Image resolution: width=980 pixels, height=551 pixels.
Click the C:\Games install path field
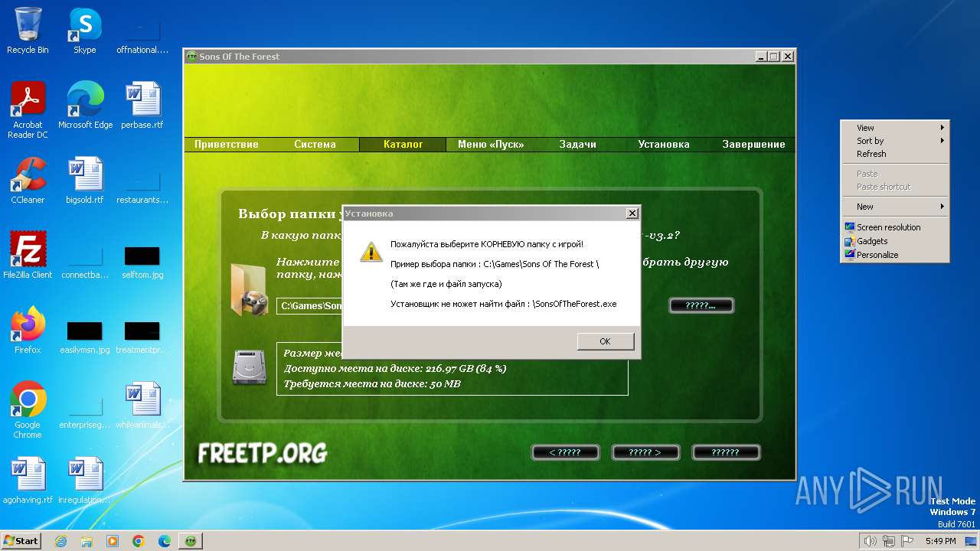coord(309,306)
